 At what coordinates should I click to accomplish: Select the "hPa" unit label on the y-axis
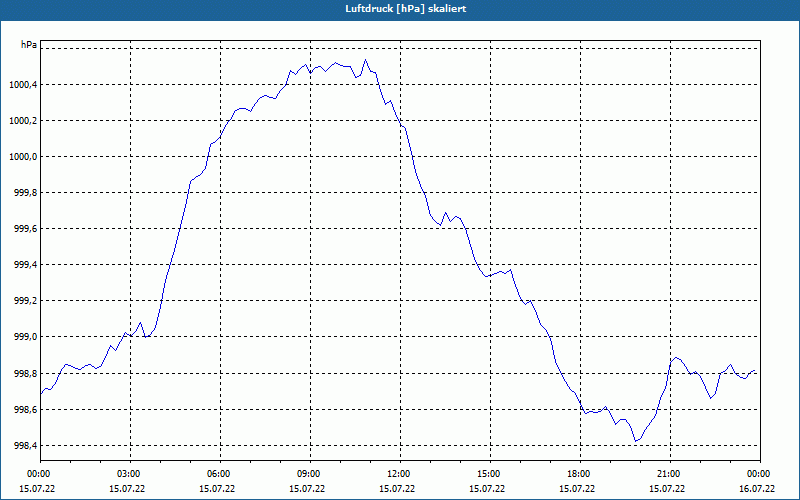(x=29, y=44)
